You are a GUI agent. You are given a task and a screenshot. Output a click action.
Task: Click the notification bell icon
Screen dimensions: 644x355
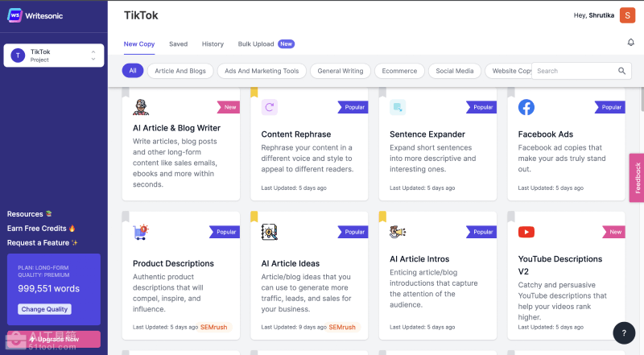(630, 43)
